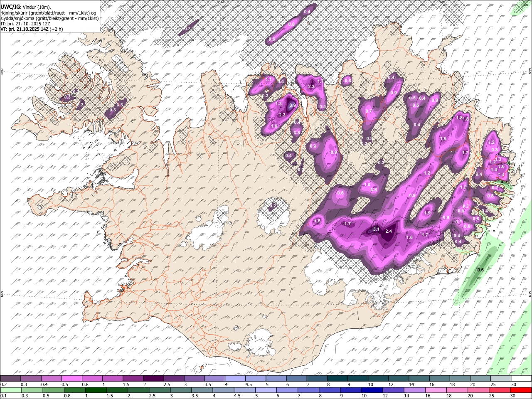Click the top-row teal swatch between 9 and 10
The height and width of the screenshot is (399, 532).
point(357,379)
